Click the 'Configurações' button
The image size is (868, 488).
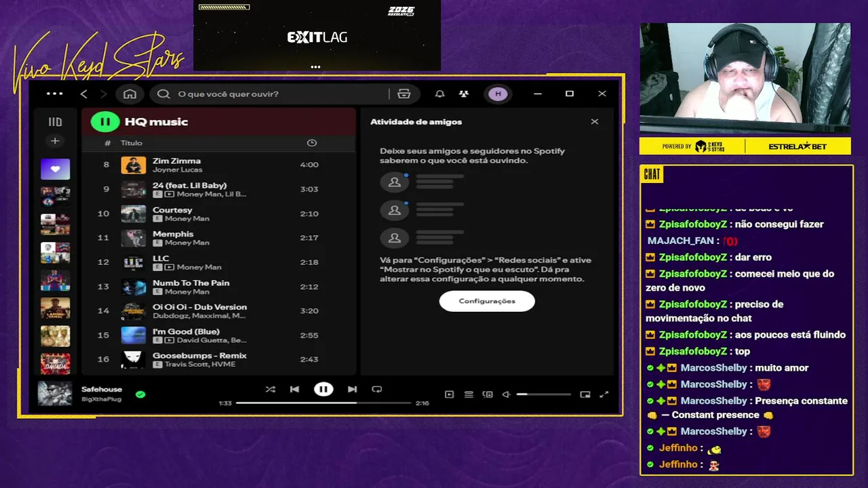[487, 301]
